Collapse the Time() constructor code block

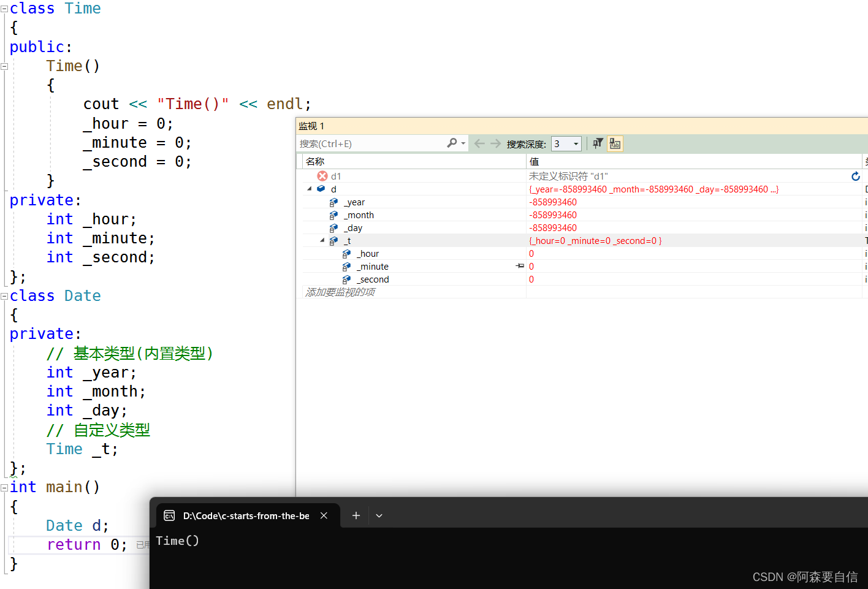[4, 66]
